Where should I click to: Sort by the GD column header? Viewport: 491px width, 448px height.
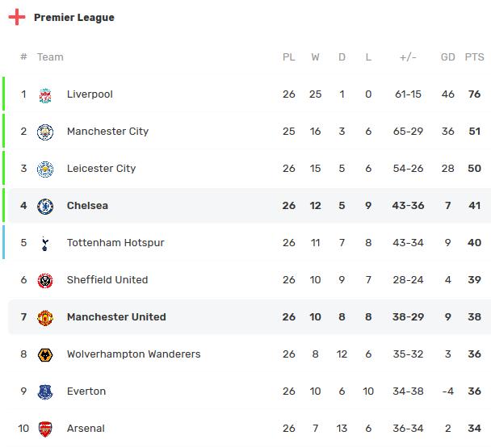tap(447, 57)
